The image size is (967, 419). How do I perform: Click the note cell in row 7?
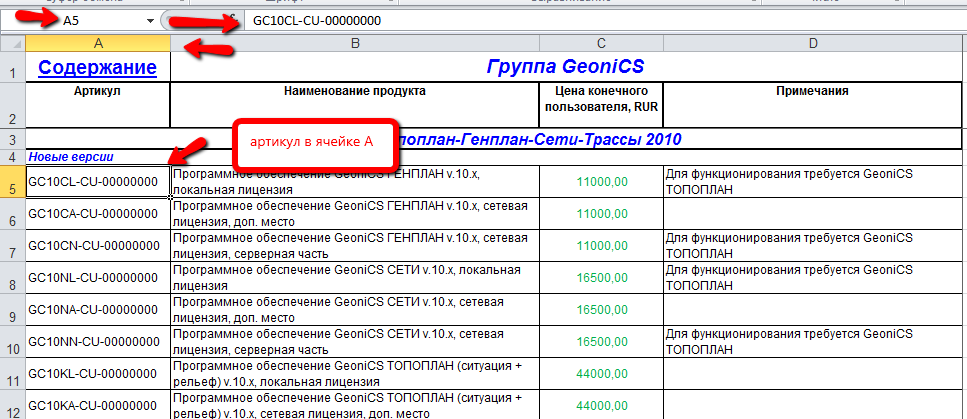(813, 246)
